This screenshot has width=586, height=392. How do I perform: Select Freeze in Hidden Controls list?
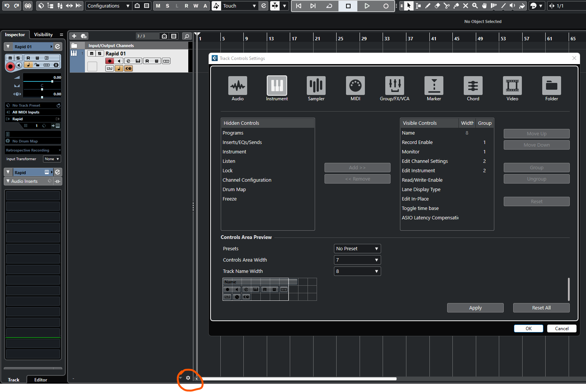coord(230,199)
